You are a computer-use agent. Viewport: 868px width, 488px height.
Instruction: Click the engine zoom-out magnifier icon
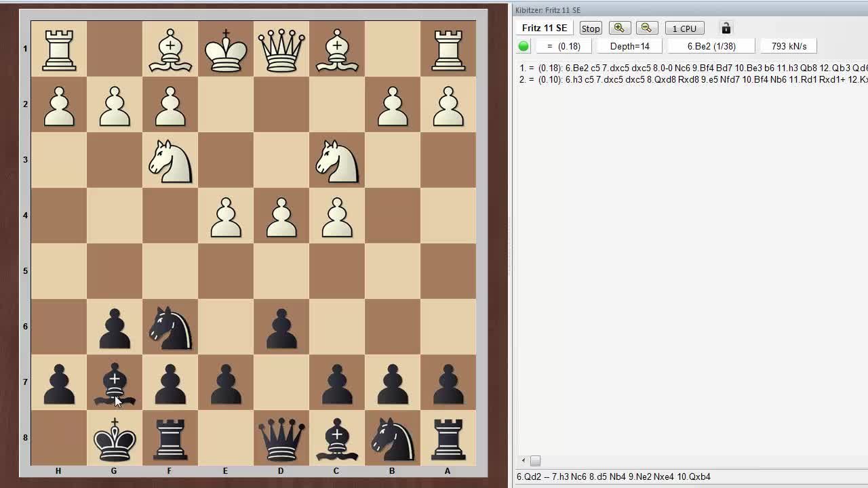(x=646, y=28)
